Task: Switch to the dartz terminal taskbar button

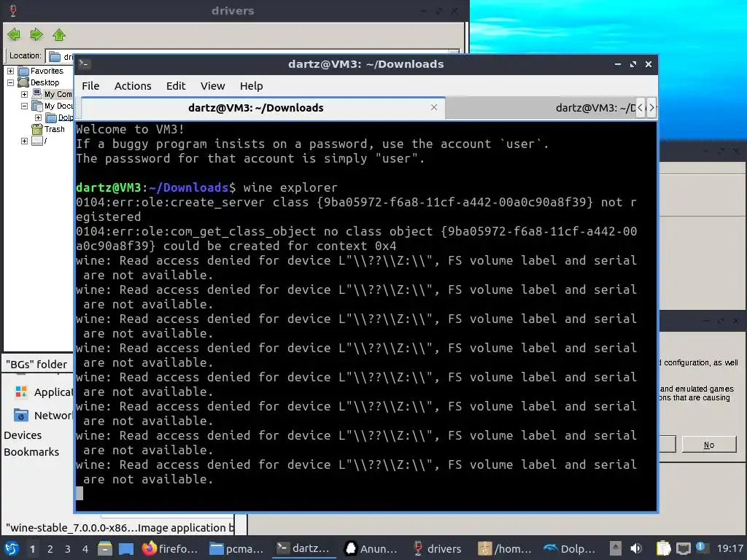Action: [x=303, y=548]
